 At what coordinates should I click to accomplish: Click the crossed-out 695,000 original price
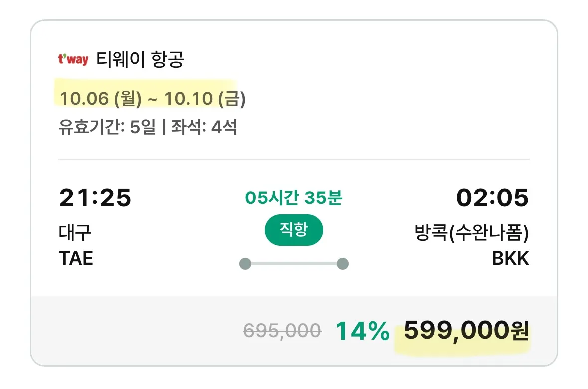click(282, 331)
